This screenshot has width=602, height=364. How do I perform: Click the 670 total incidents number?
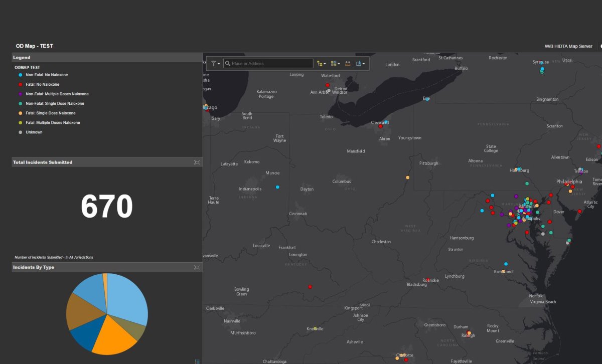pyautogui.click(x=106, y=206)
